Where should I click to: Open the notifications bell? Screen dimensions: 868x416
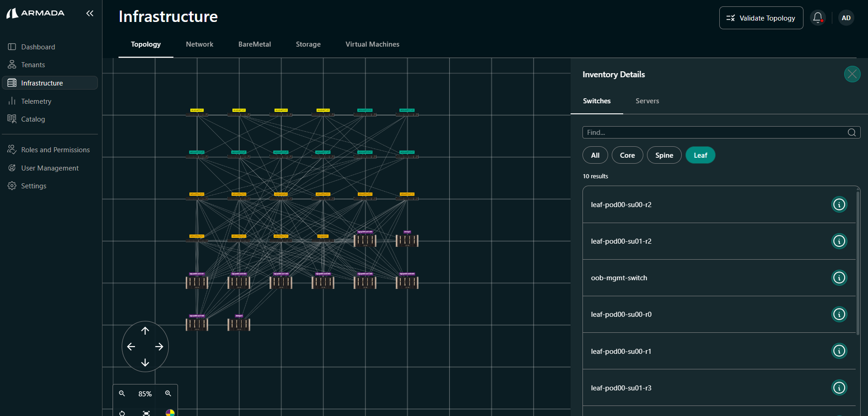[x=818, y=17]
